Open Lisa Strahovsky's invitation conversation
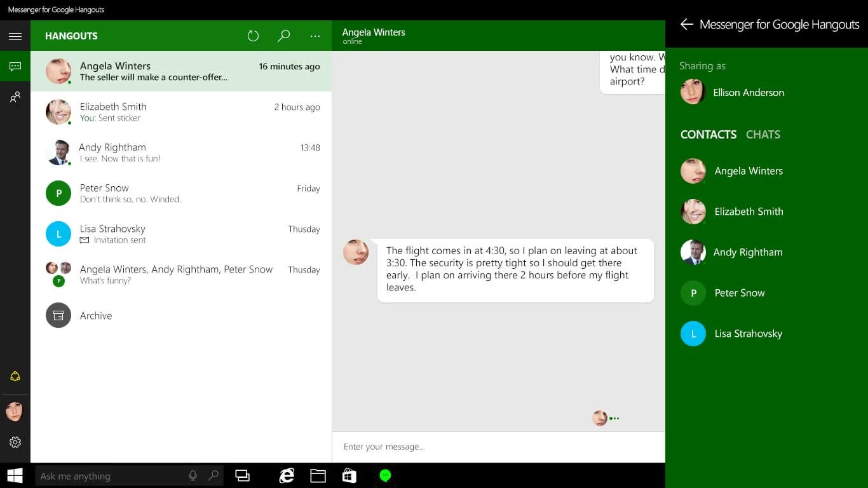868x488 pixels. (x=181, y=234)
